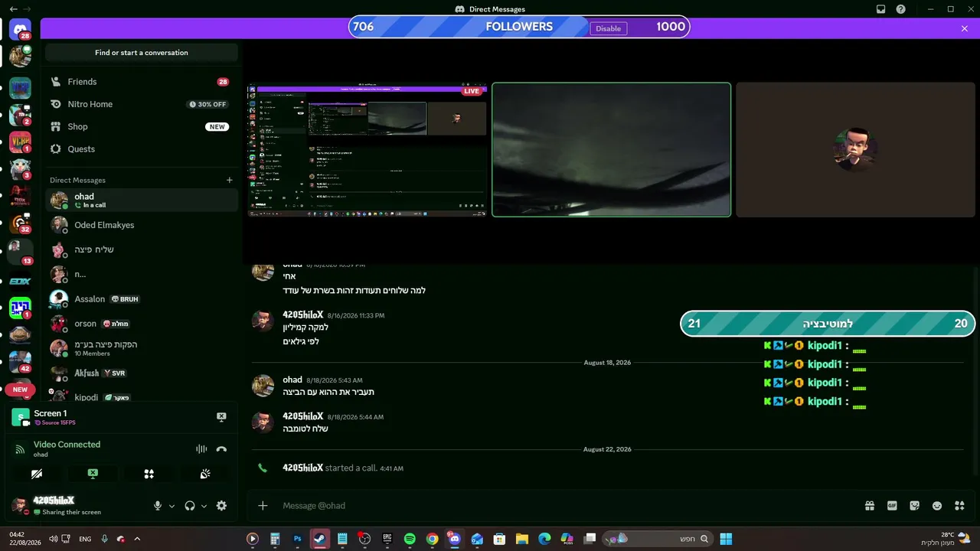Select the LIVE screen share thumbnail
The height and width of the screenshot is (551, 980).
pos(367,150)
